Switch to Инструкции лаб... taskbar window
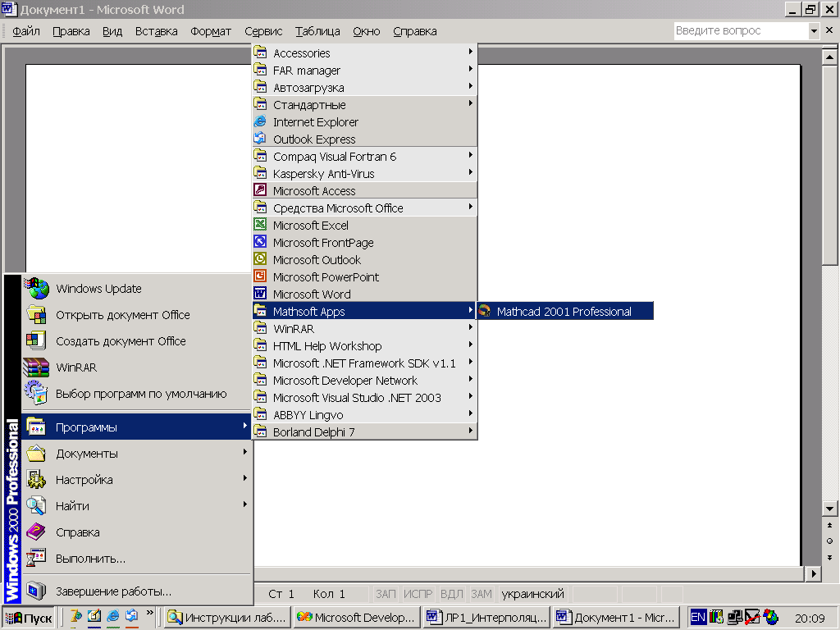 pyautogui.click(x=227, y=618)
